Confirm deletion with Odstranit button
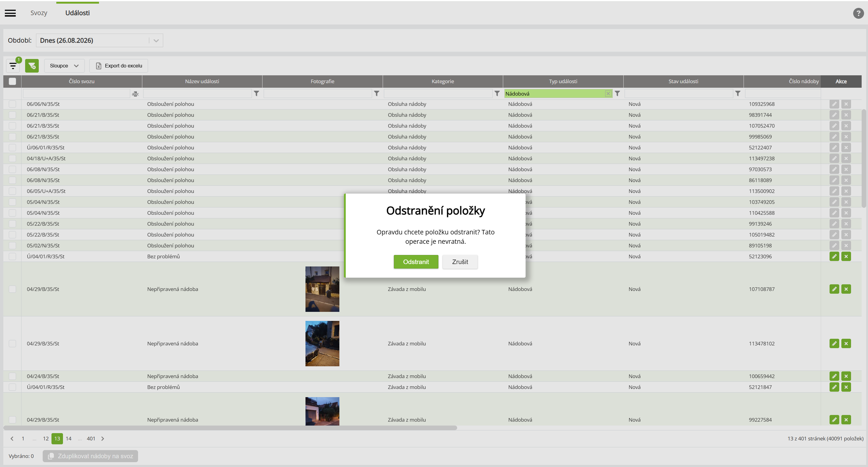 pos(416,262)
